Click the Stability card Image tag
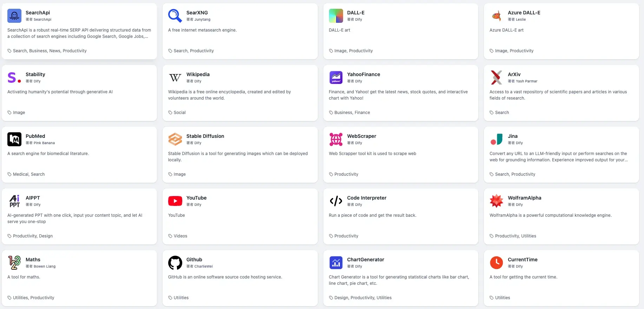The width and height of the screenshot is (644, 309). (19, 113)
